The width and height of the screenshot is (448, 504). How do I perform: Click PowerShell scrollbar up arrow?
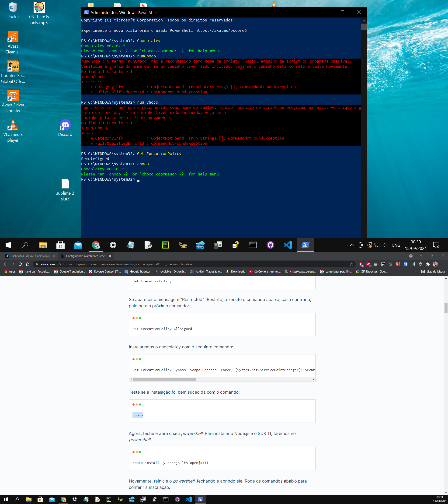click(364, 21)
